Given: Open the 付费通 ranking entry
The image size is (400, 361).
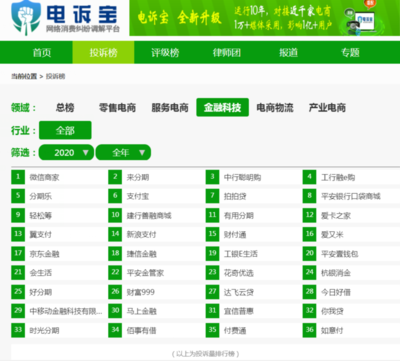Looking at the screenshot, I should tap(235, 331).
